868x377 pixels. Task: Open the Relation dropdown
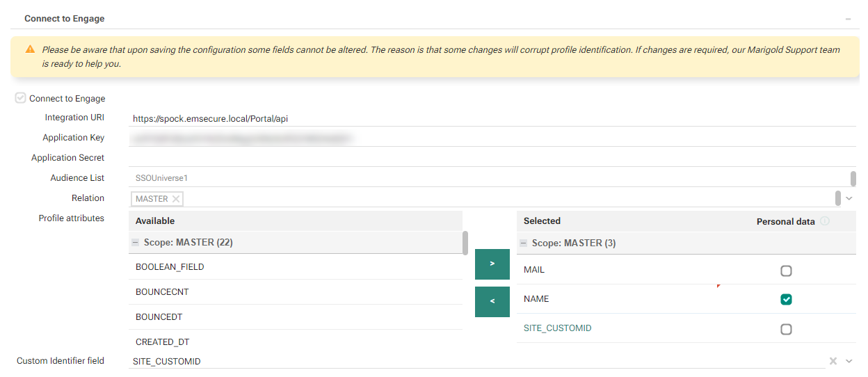[x=849, y=199]
